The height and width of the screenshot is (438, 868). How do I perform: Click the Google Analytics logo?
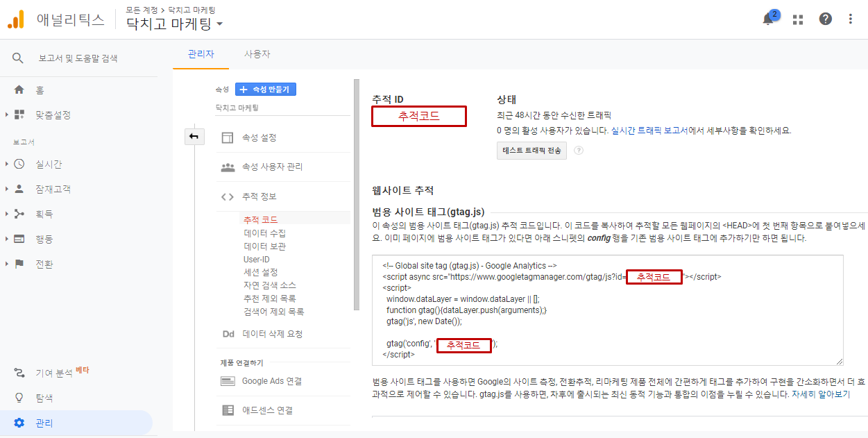15,19
